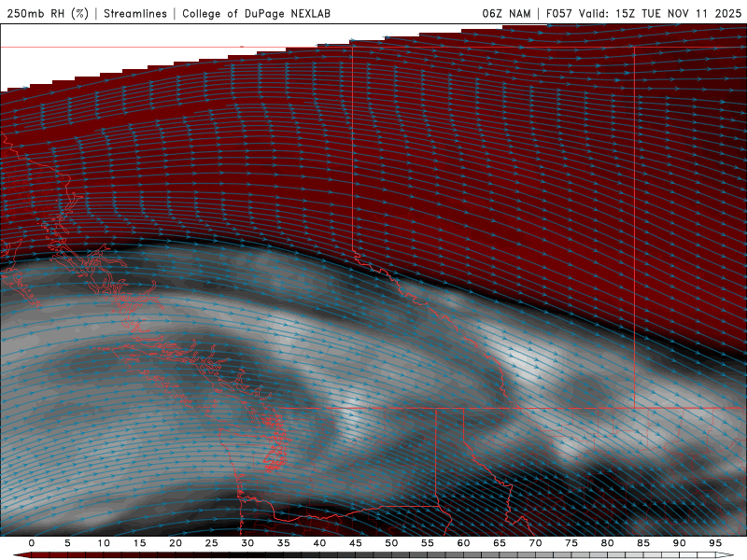The image size is (747, 560).
Task: Select the "30" humidity scale label
Action: [x=247, y=543]
